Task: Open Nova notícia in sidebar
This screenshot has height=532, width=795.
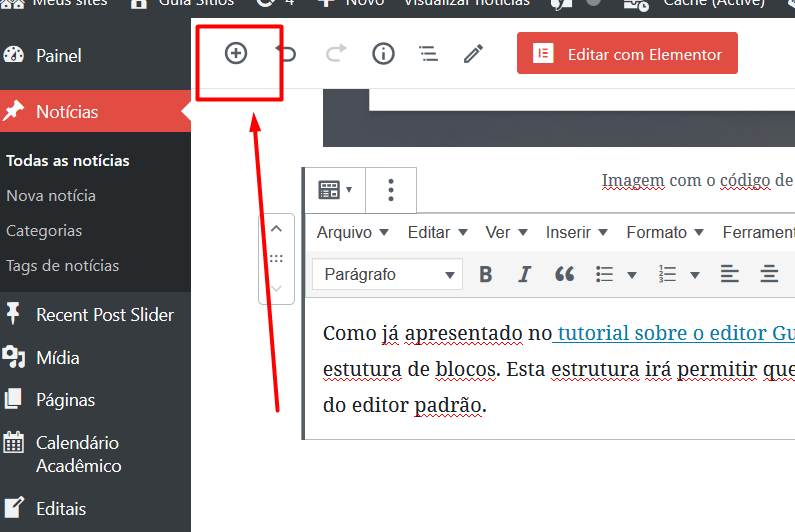Action: [51, 195]
